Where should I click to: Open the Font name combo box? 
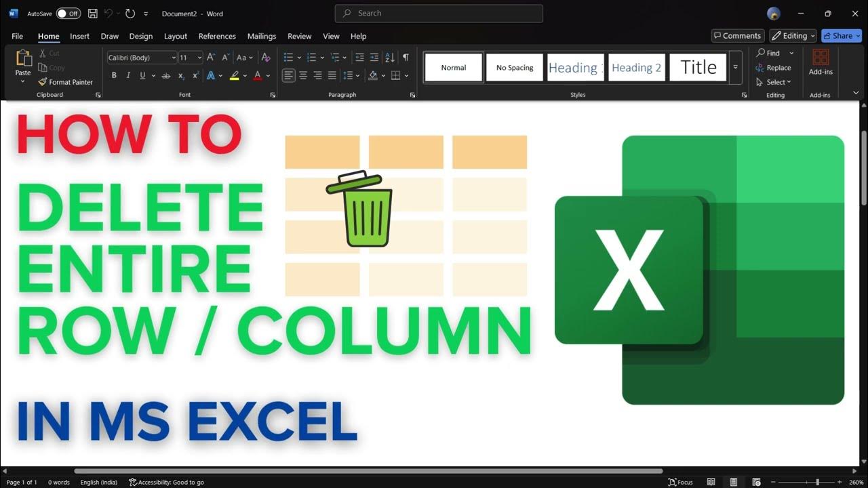tap(142, 58)
